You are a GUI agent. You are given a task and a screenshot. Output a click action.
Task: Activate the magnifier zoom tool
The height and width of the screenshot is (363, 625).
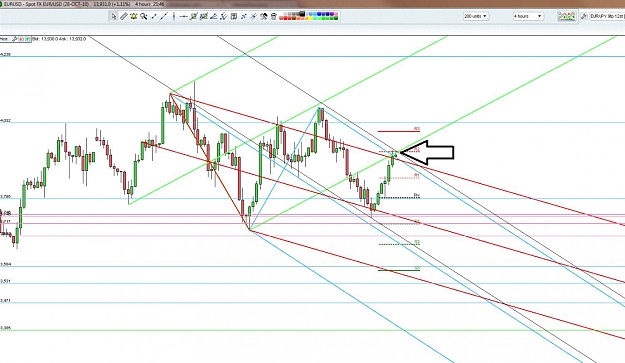143,16
